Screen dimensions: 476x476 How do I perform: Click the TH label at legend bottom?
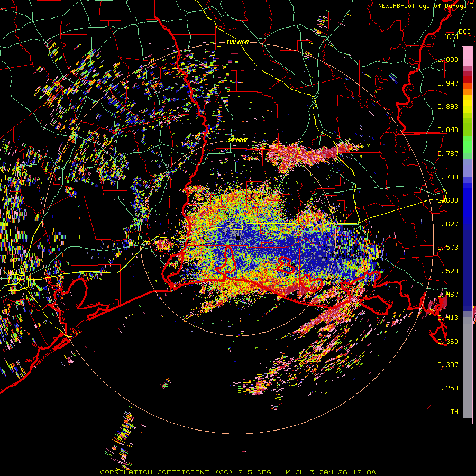(454, 412)
